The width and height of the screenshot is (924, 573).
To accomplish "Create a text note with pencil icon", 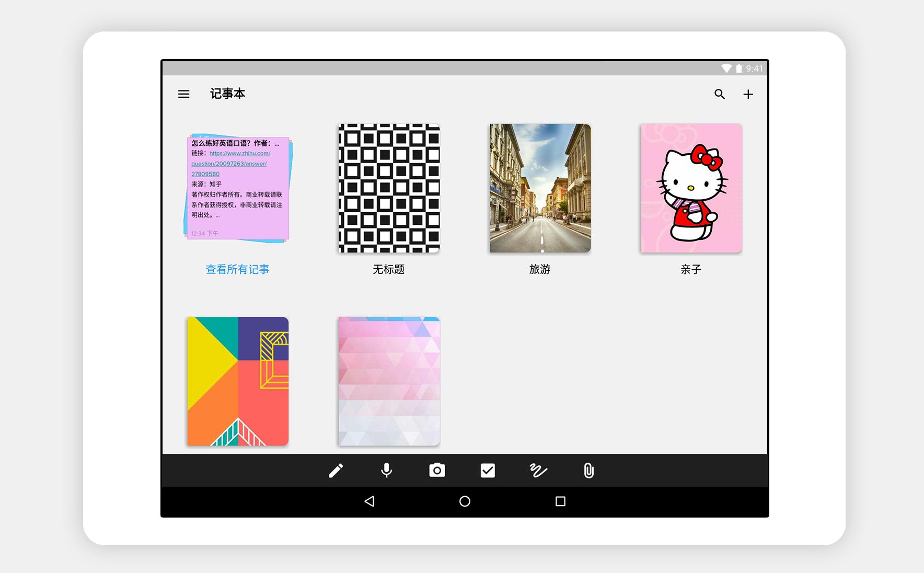I will [336, 471].
